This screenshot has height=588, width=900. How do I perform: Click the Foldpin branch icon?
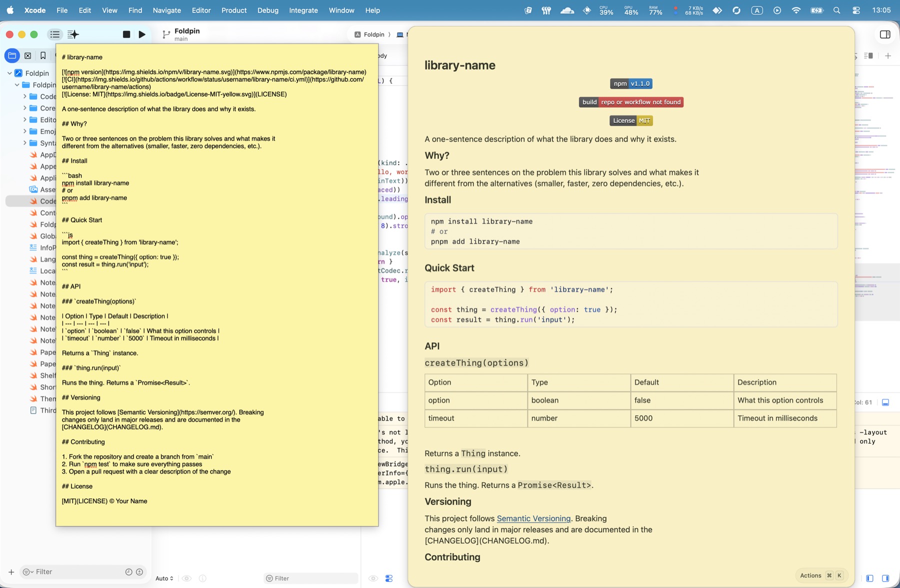166,34
